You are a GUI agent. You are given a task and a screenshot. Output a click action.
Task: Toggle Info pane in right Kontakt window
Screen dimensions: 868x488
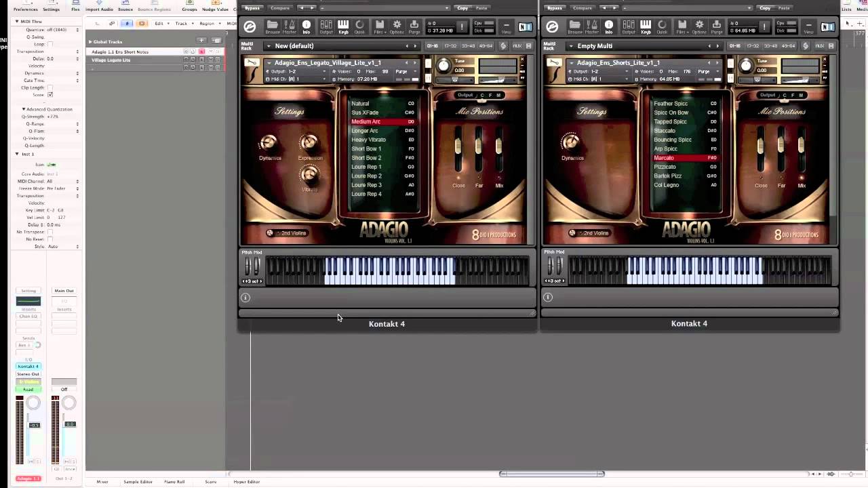[x=609, y=26]
